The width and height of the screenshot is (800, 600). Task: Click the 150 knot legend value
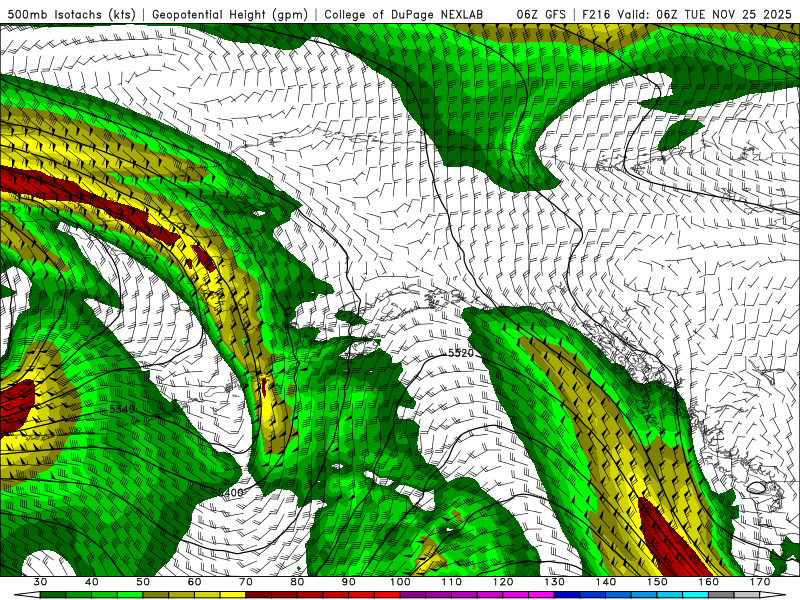657,582
